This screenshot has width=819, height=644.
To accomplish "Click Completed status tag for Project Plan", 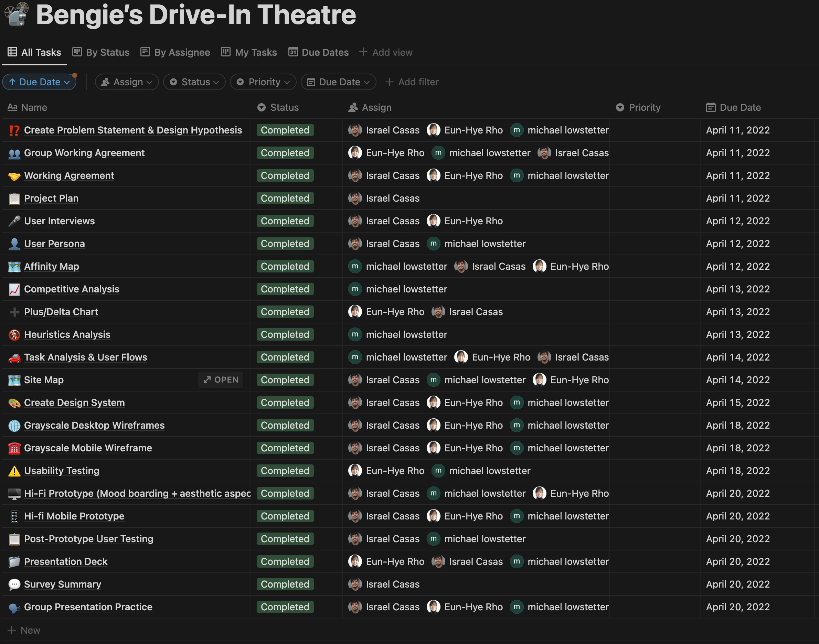I will (285, 198).
